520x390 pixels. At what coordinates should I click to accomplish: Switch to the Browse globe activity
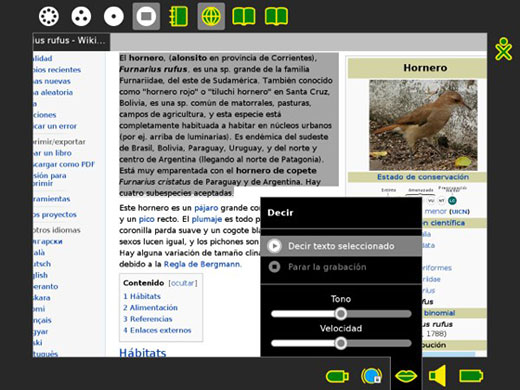coord(211,16)
